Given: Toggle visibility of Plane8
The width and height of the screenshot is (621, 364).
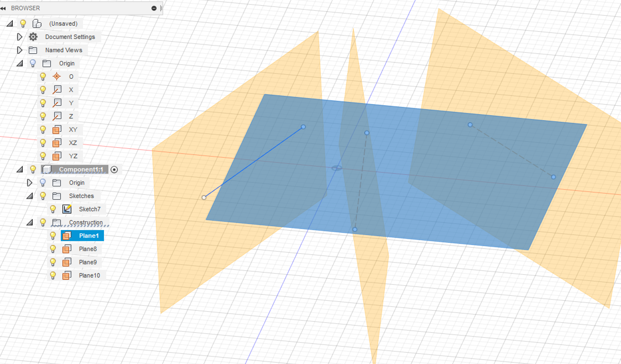Looking at the screenshot, I should coord(53,249).
